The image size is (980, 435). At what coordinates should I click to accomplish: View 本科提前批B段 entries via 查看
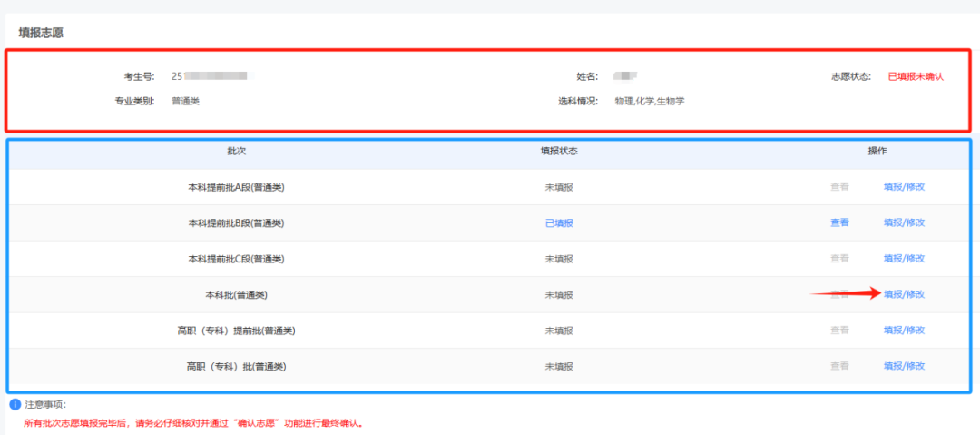click(x=839, y=222)
